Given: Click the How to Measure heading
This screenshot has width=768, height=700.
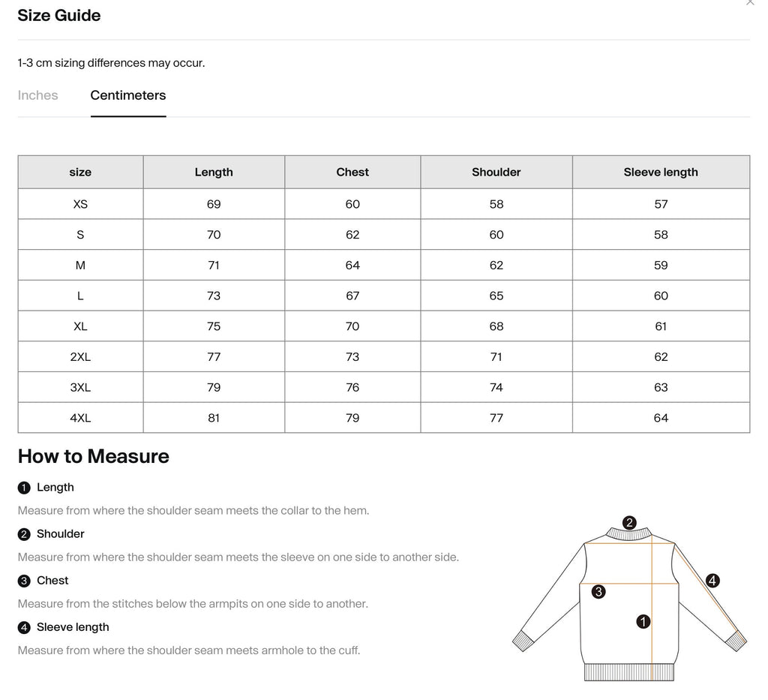Looking at the screenshot, I should [x=94, y=456].
